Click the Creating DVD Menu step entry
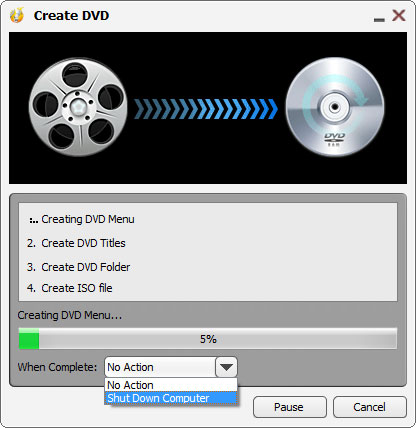 click(82, 219)
